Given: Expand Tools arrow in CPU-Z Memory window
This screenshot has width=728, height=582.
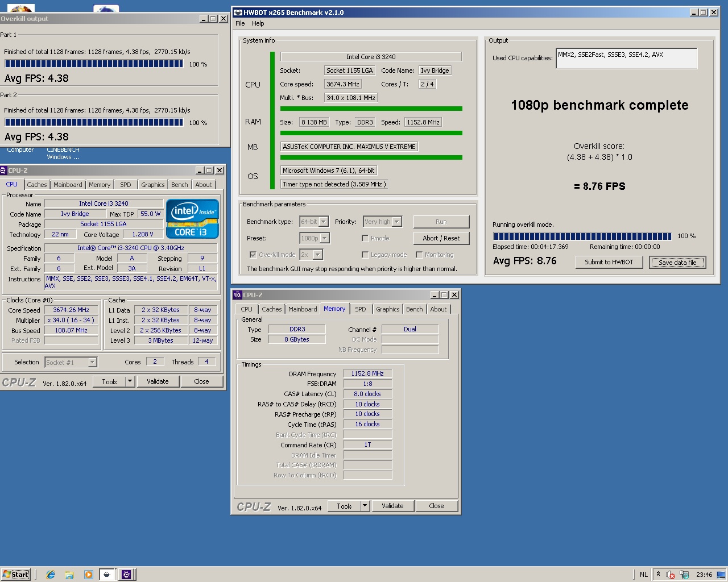Looking at the screenshot, I should coord(365,506).
